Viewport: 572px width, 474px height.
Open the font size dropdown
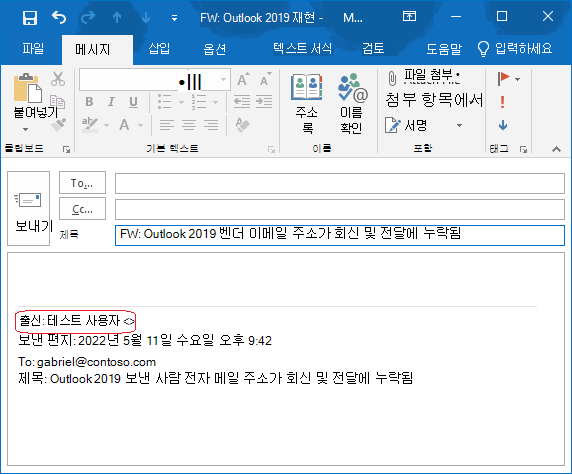click(223, 80)
